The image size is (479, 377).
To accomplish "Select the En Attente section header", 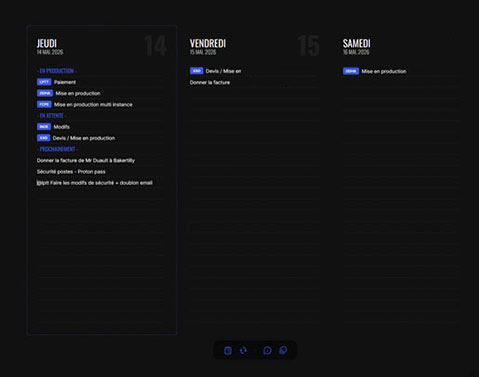I will point(51,115).
